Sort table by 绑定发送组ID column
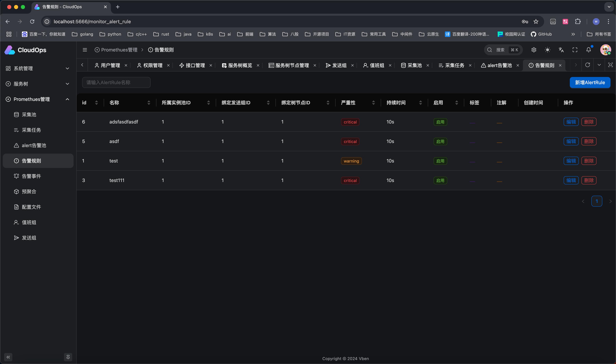Viewport: 616px width, 364px height. coord(268,103)
